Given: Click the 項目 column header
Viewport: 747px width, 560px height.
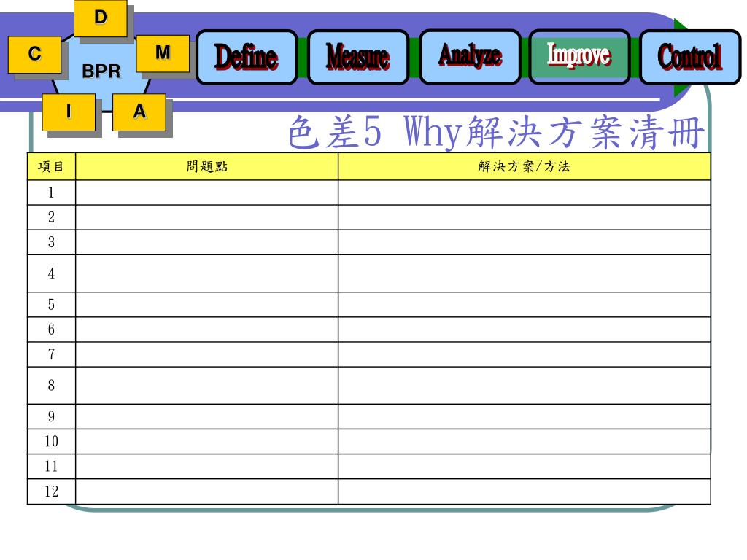Looking at the screenshot, I should (x=52, y=166).
